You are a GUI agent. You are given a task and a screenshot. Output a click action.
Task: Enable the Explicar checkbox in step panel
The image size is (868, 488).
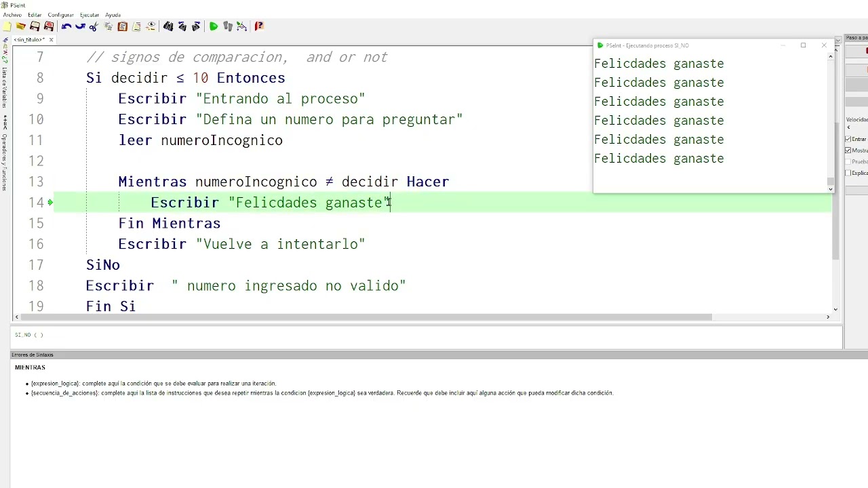coord(848,173)
